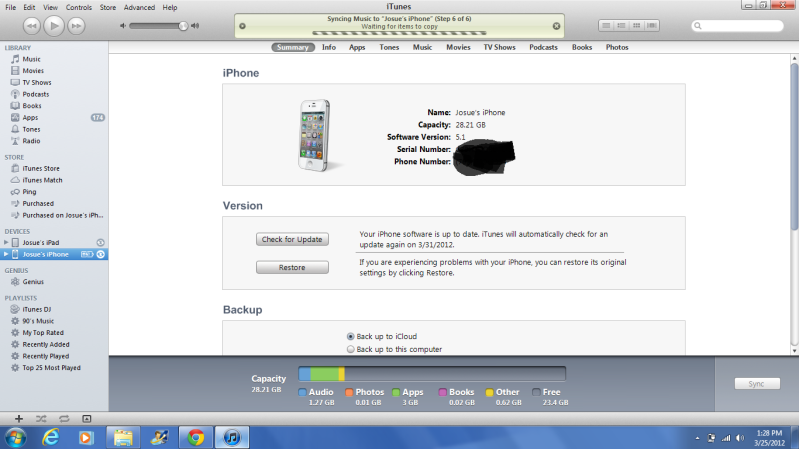This screenshot has height=449, width=799.
Task: Open the Windows Start menu
Action: pyautogui.click(x=15, y=437)
